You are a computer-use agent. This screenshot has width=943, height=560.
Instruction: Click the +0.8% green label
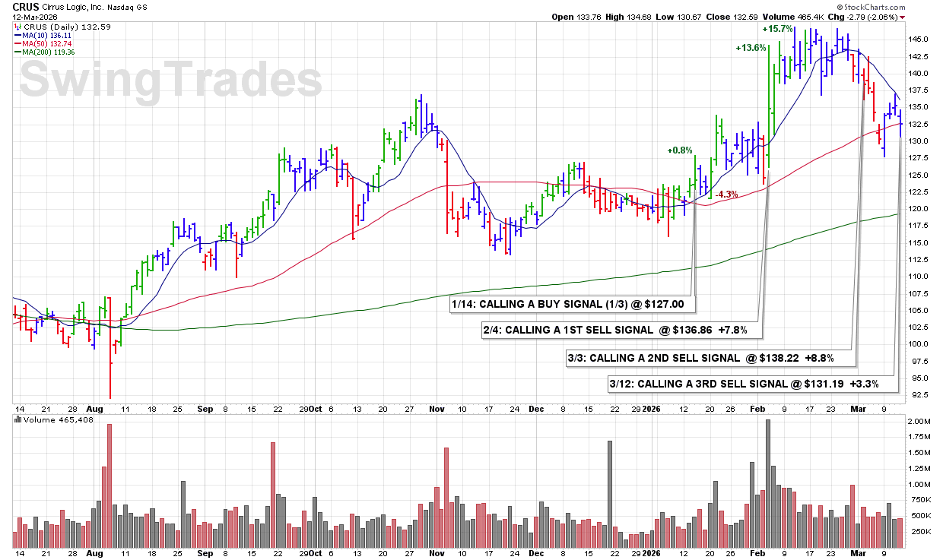click(x=680, y=150)
